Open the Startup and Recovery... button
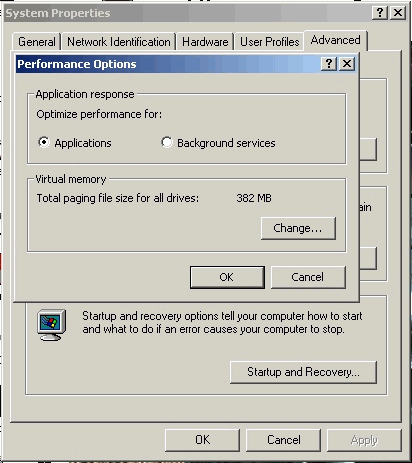 point(303,372)
